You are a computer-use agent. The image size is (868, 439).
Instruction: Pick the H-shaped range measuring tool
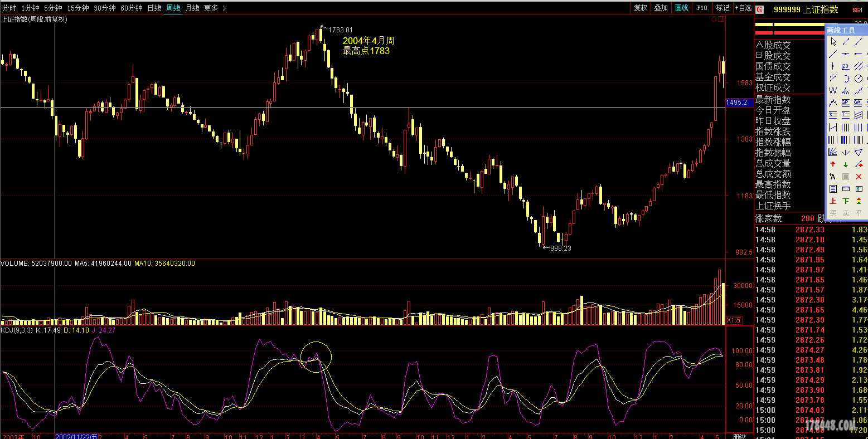tap(833, 127)
